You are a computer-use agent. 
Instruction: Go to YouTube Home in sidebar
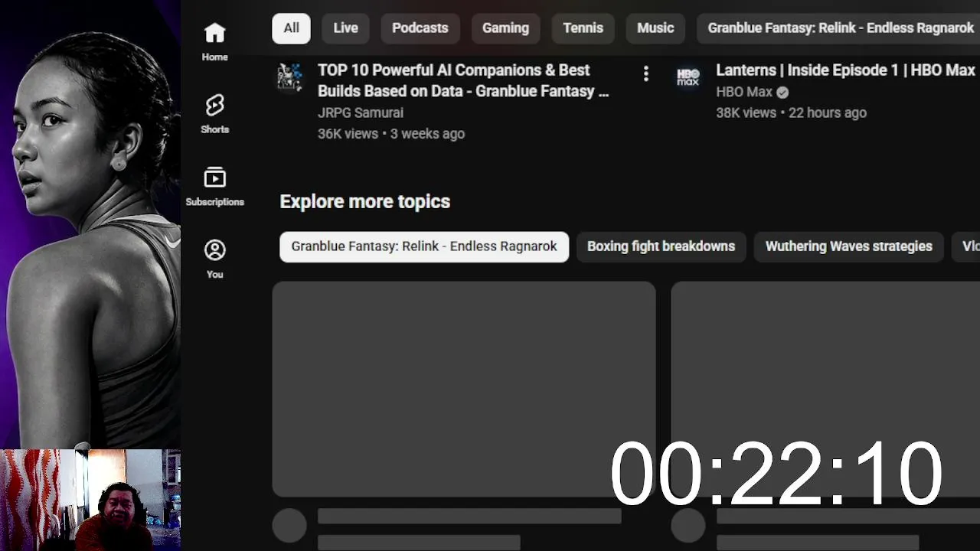[x=214, y=41]
